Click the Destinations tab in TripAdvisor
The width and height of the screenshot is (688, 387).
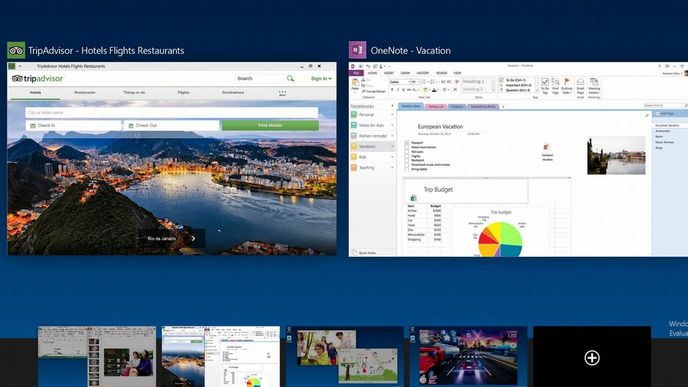coord(233,93)
